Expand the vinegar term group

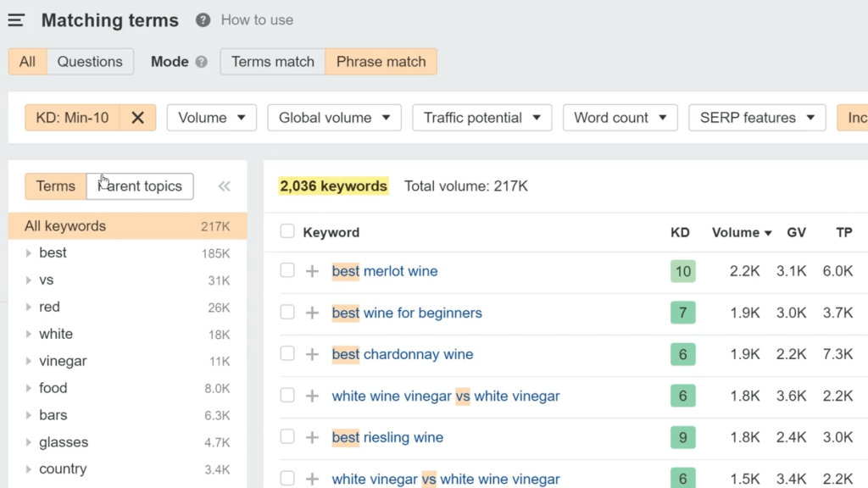tap(29, 361)
